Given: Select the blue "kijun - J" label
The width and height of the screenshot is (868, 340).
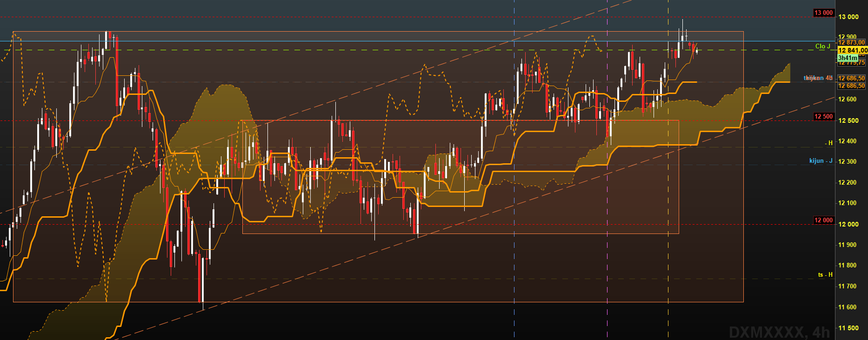Looking at the screenshot, I should tap(821, 160).
